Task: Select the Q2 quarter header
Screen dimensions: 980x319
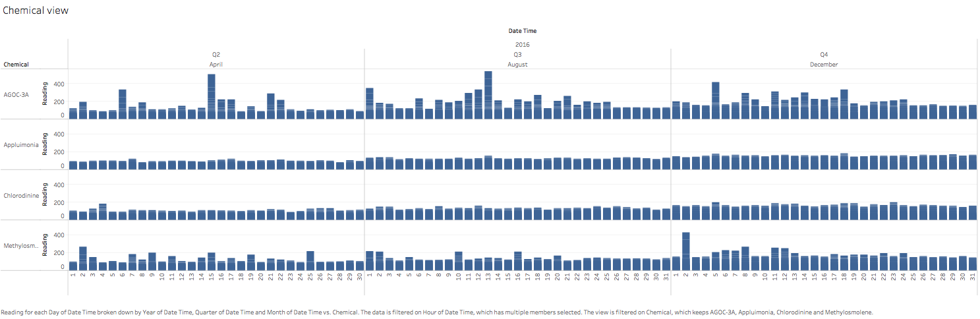Action: point(216,55)
